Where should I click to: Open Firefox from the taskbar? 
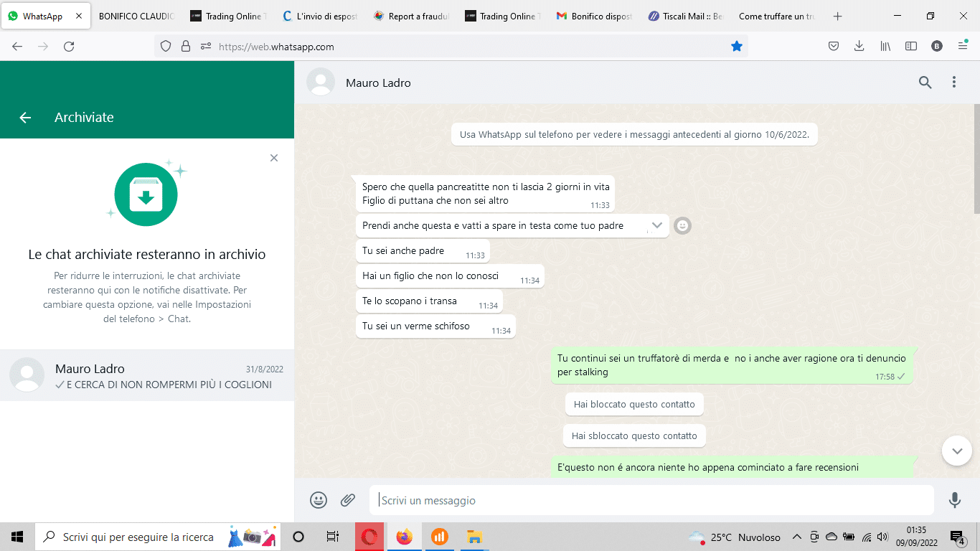405,537
